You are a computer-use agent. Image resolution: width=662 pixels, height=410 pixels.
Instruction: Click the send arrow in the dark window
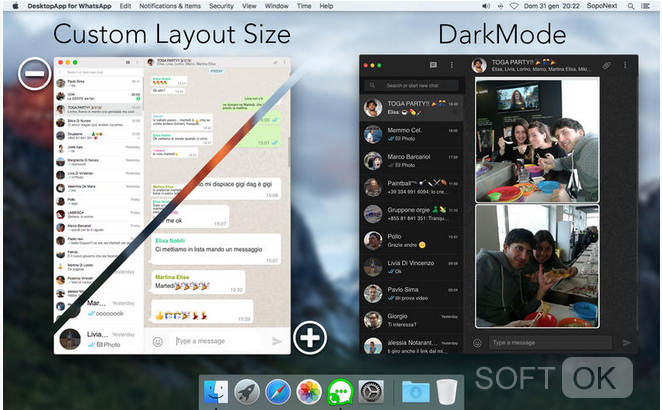[627, 343]
